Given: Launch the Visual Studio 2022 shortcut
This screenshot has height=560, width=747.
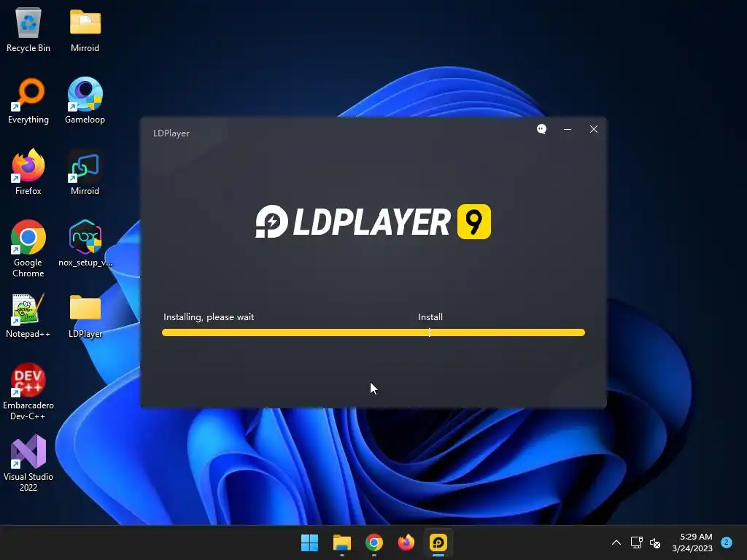Looking at the screenshot, I should point(28,463).
